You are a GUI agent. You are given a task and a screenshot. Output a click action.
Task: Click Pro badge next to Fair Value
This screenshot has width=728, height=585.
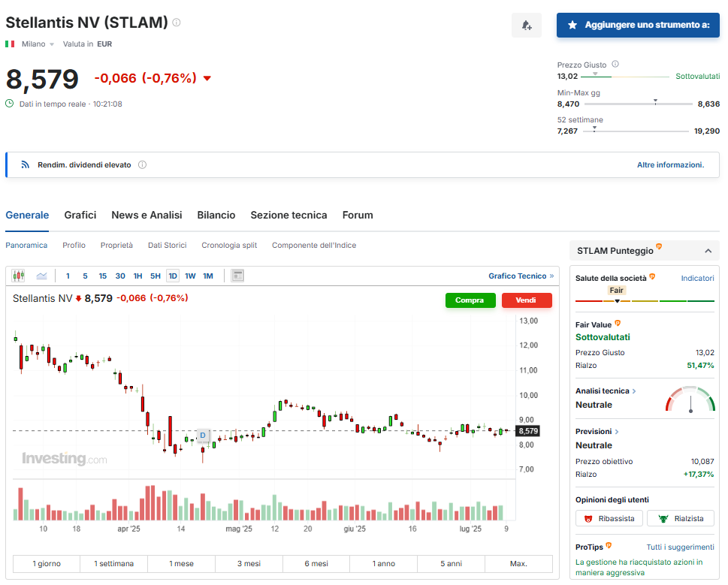click(618, 323)
